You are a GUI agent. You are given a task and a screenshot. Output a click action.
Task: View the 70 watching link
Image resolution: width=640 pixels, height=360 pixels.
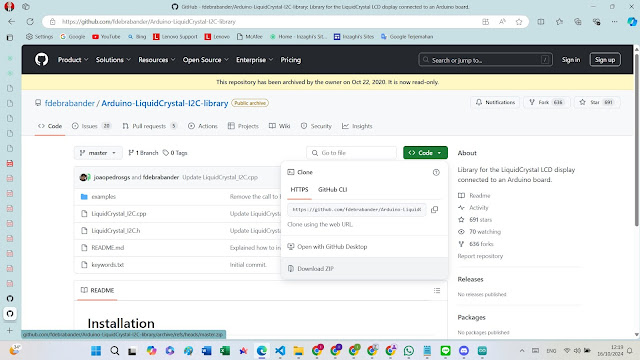[480, 231]
